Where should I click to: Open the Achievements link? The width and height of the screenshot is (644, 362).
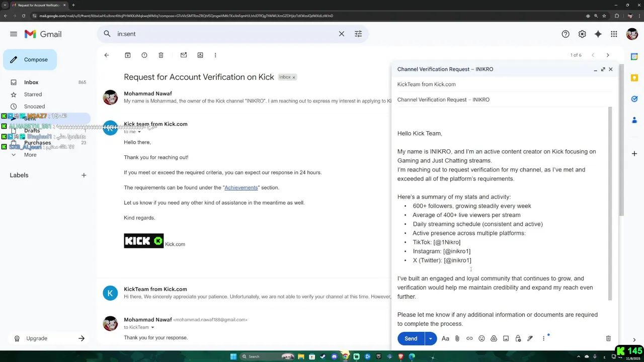click(241, 188)
